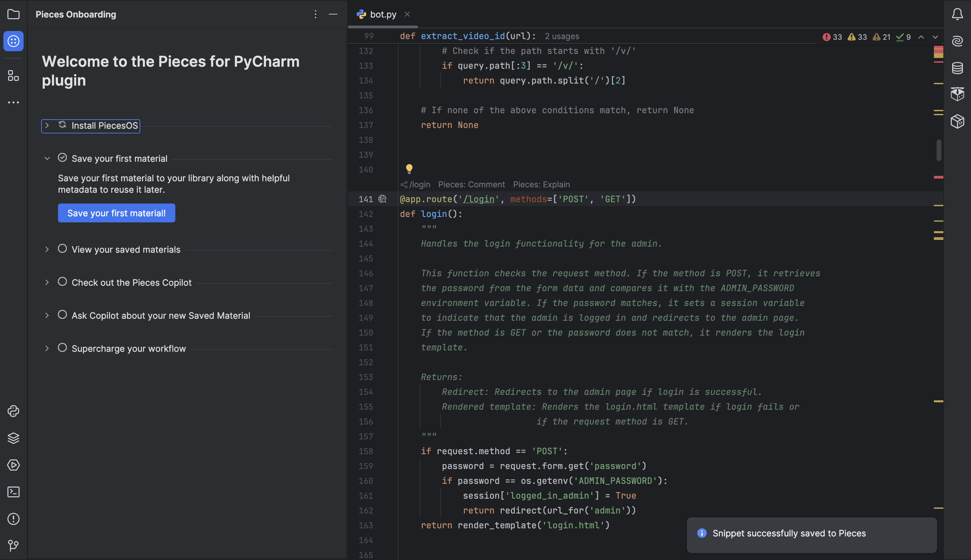This screenshot has width=971, height=560.
Task: Toggle the Save your first material checkmark
Action: click(x=62, y=158)
